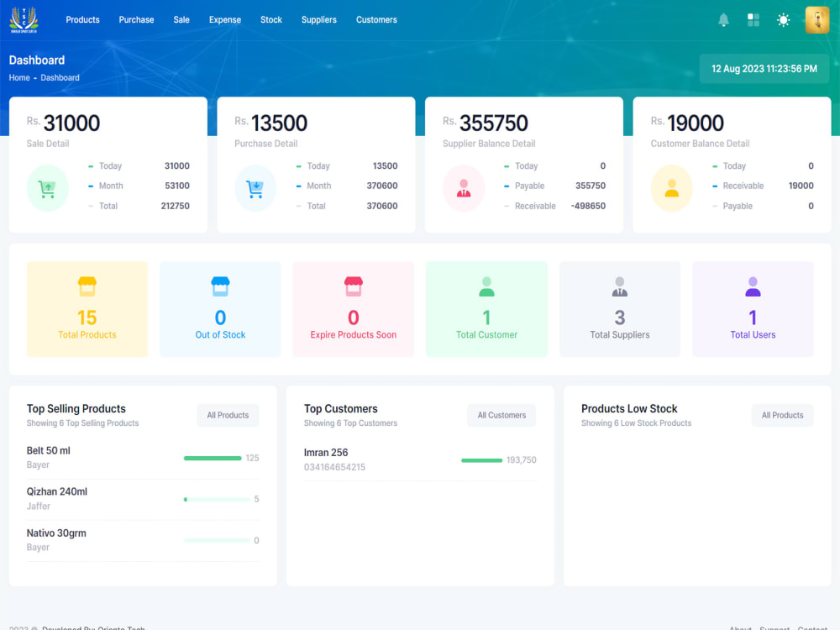Click the Products Low Stock heading
The height and width of the screenshot is (630, 840).
[x=629, y=409]
